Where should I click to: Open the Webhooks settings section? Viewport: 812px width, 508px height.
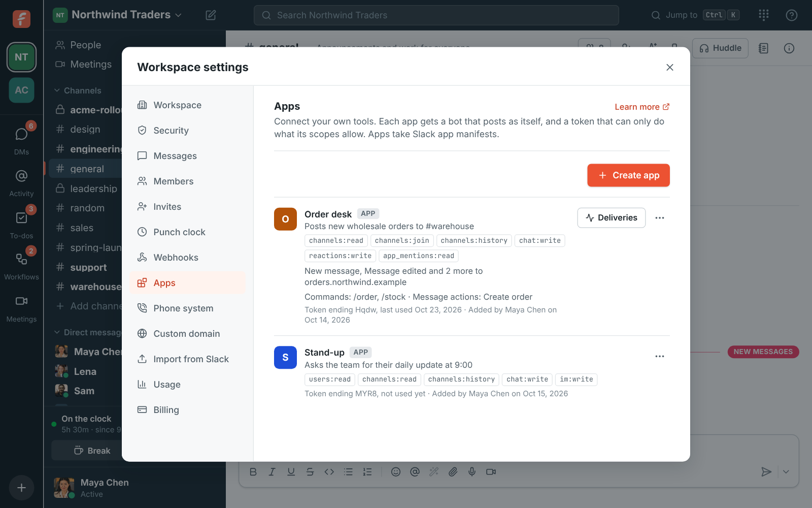[x=188, y=258]
